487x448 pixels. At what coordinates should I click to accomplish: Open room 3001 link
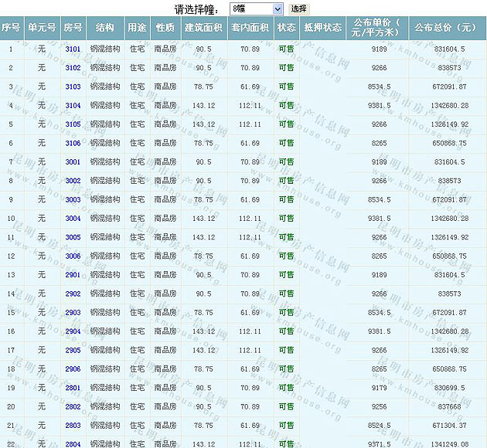[73, 162]
